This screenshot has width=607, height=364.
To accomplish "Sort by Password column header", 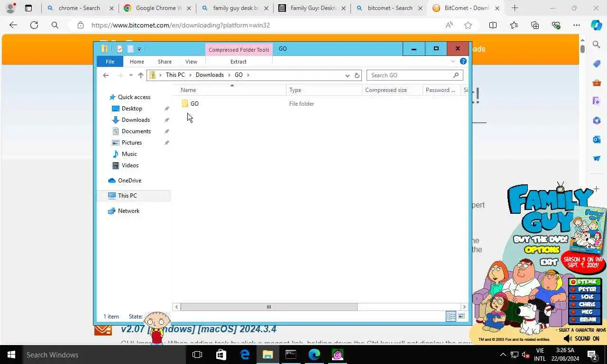I will click(441, 90).
